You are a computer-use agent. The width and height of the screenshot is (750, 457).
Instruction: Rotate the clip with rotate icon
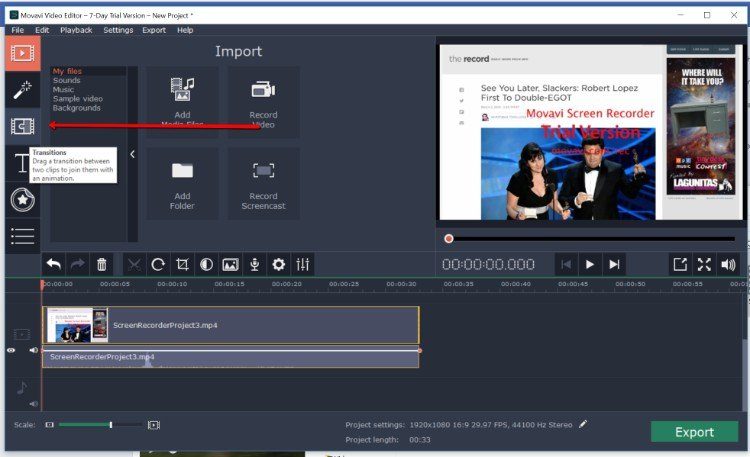point(158,264)
